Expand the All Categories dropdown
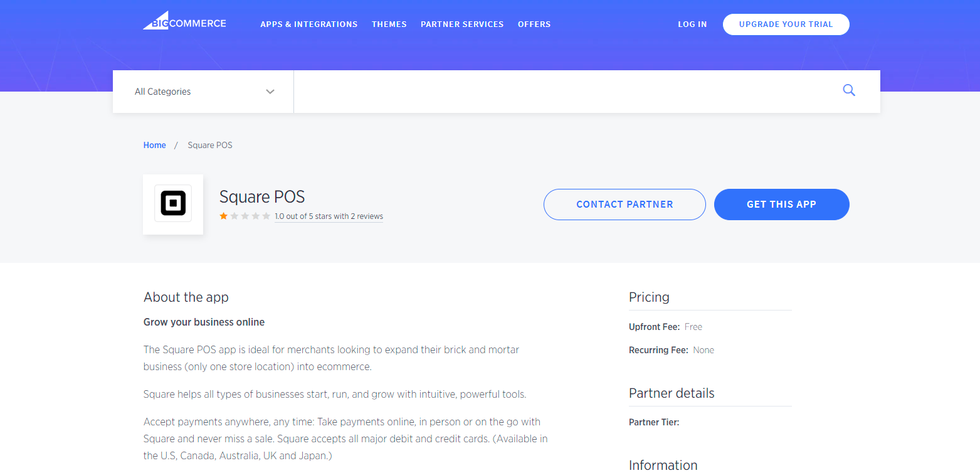 coord(203,92)
